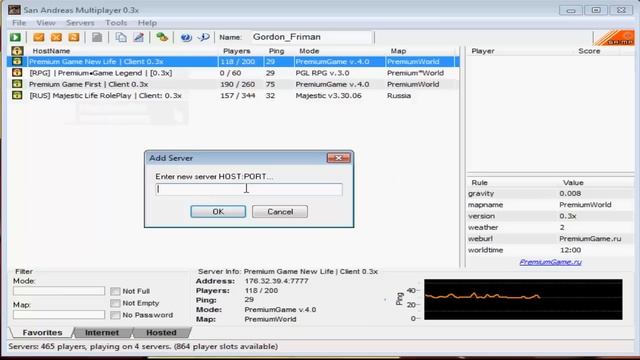Confirm Add Server dialog with OK
Image resolution: width=640 pixels, height=360 pixels.
coord(218,211)
